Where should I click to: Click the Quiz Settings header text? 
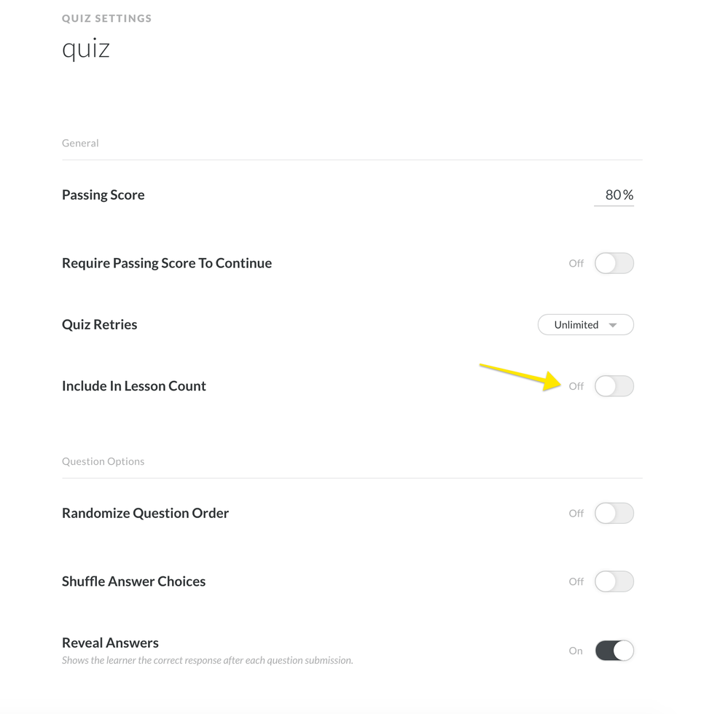click(x=107, y=18)
